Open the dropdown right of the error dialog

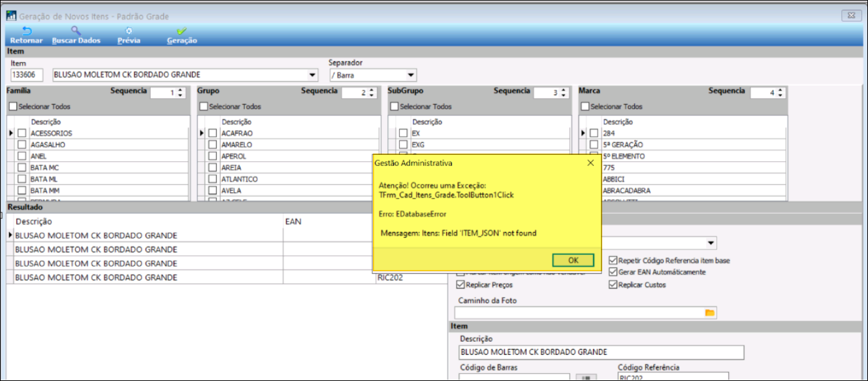(709, 243)
